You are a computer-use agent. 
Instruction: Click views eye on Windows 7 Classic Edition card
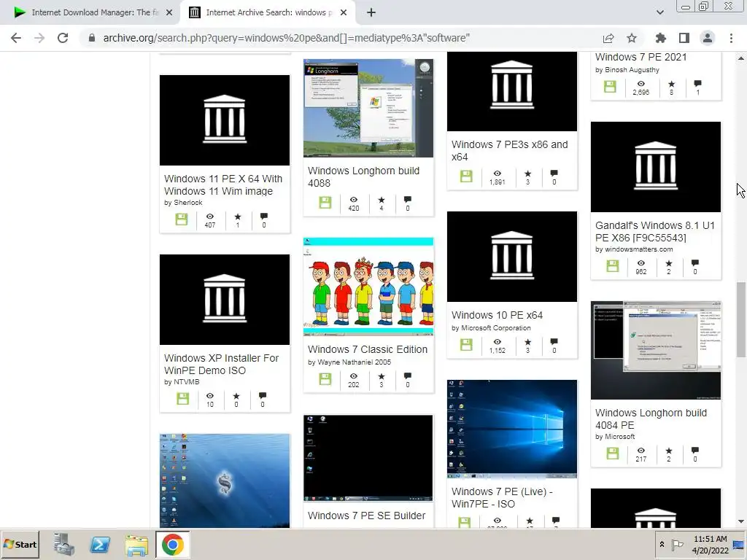354,376
